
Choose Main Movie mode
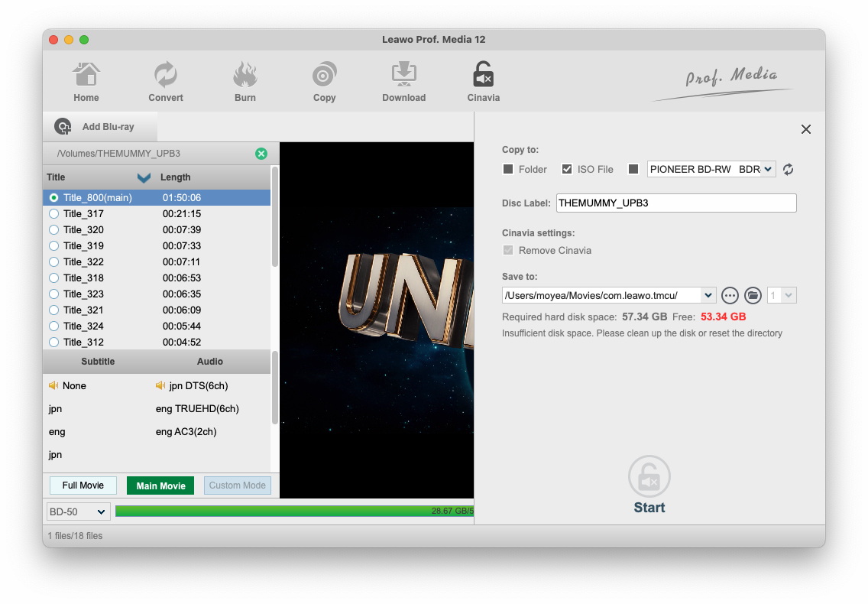pos(160,485)
